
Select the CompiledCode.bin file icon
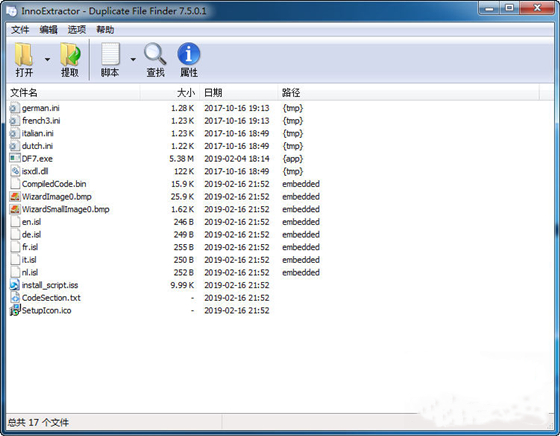14,184
